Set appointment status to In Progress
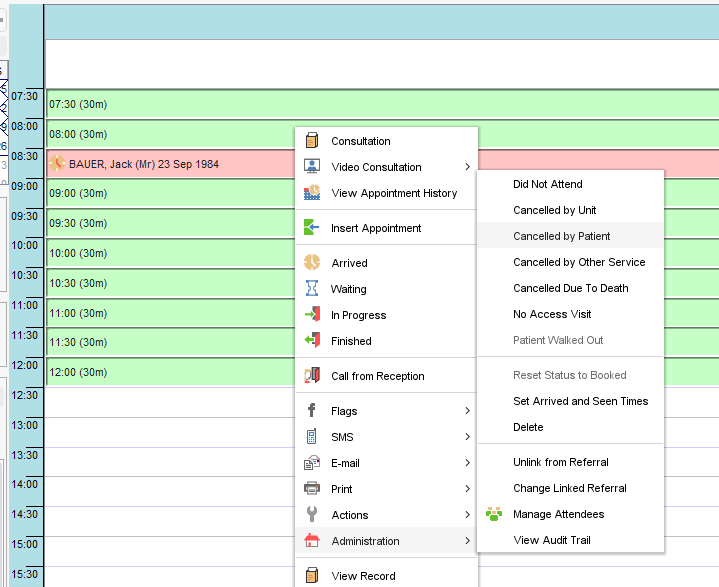719x587 pixels. (x=387, y=315)
